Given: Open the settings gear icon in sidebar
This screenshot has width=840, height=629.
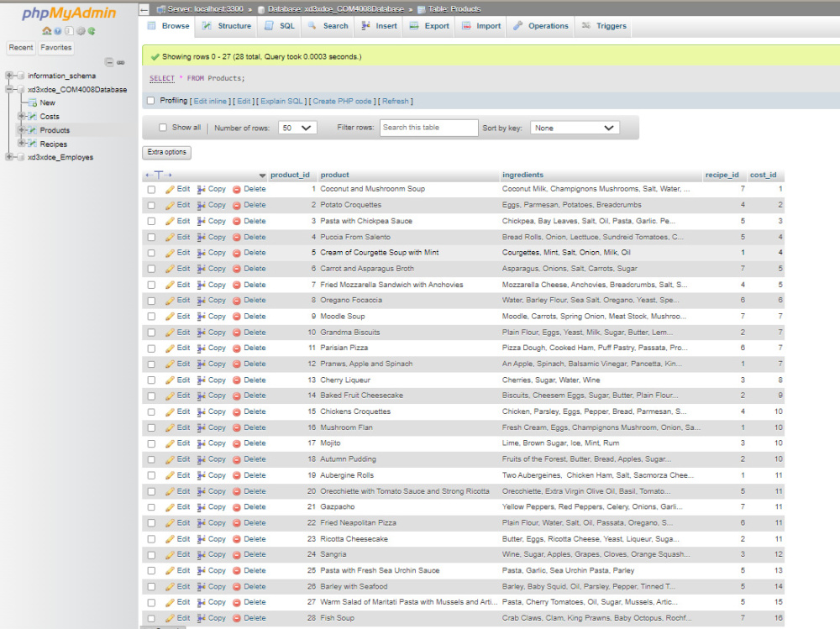Looking at the screenshot, I should click(81, 31).
